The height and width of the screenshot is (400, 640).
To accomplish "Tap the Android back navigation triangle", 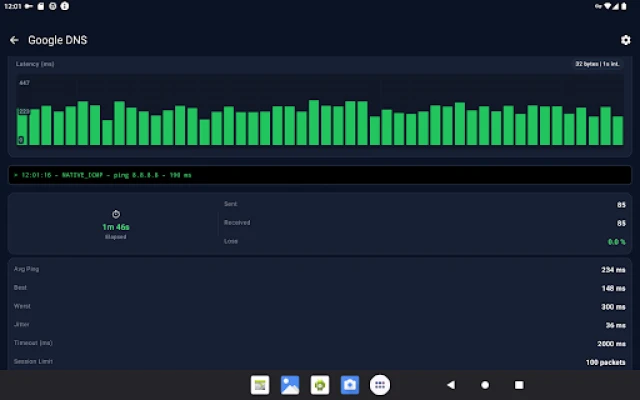I will click(451, 385).
